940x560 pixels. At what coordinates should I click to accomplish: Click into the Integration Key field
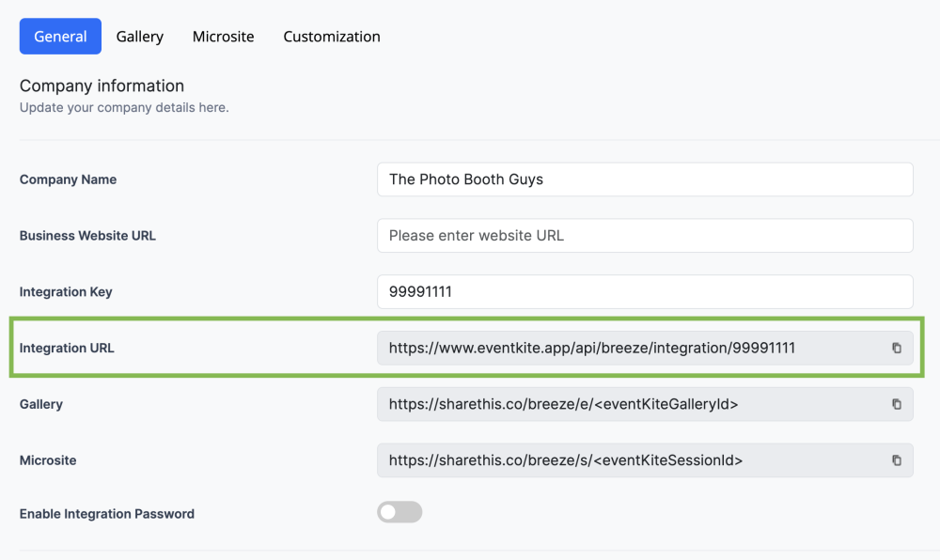[645, 292]
